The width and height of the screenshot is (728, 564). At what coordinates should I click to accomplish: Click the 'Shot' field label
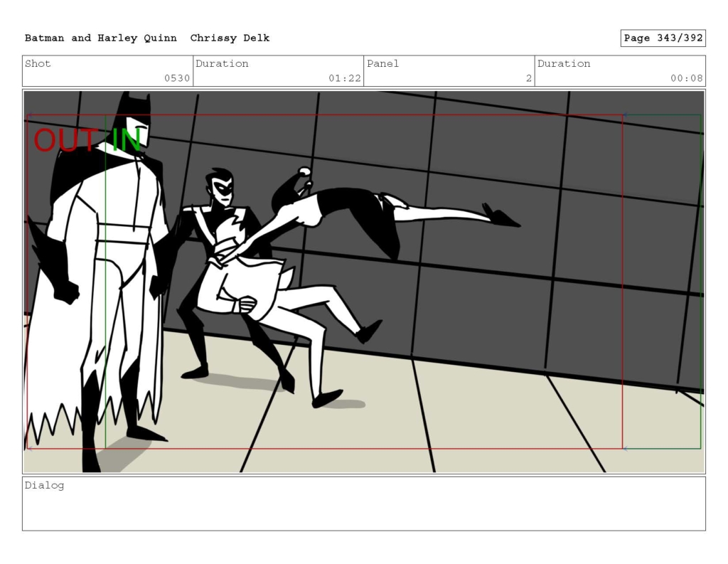pos(38,63)
